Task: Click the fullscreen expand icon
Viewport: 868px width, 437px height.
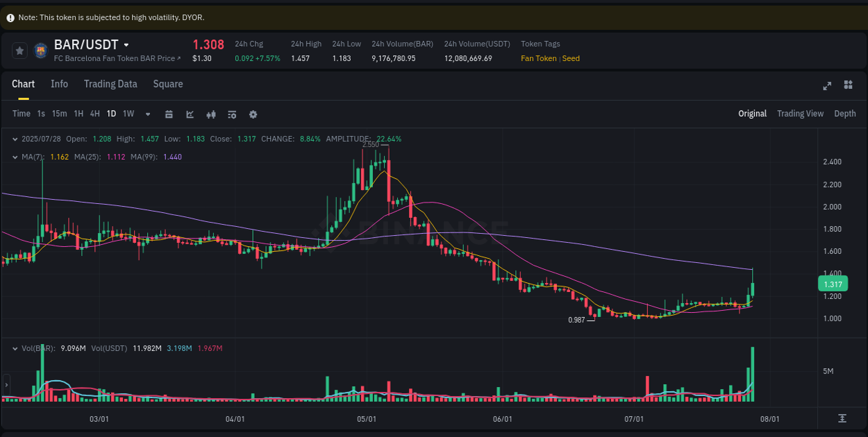Action: [827, 85]
